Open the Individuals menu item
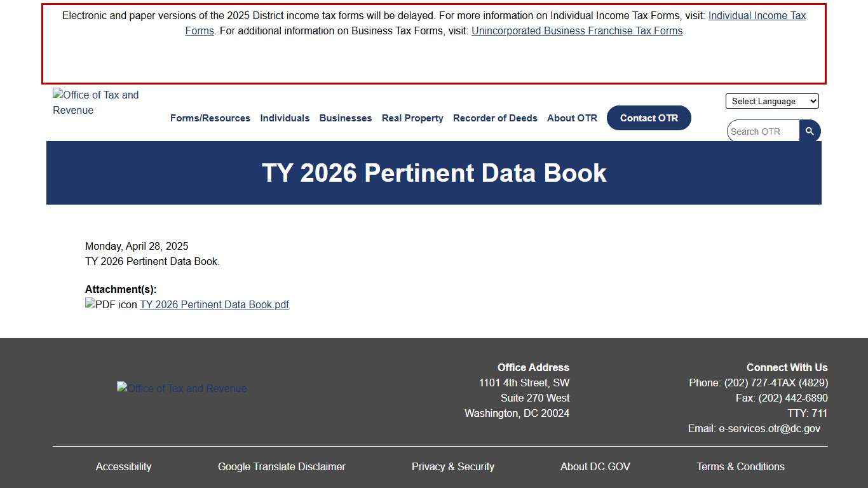This screenshot has height=488, width=868. [285, 118]
